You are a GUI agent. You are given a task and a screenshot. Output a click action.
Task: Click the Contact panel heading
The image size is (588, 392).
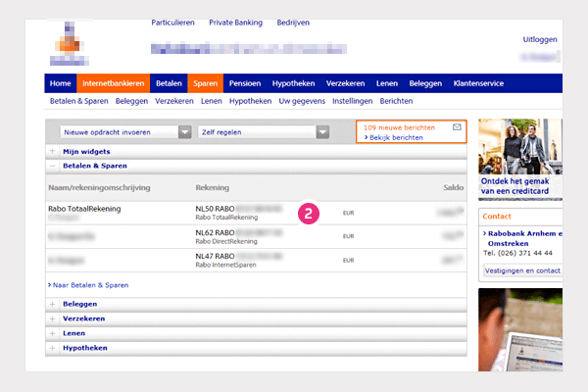497,217
